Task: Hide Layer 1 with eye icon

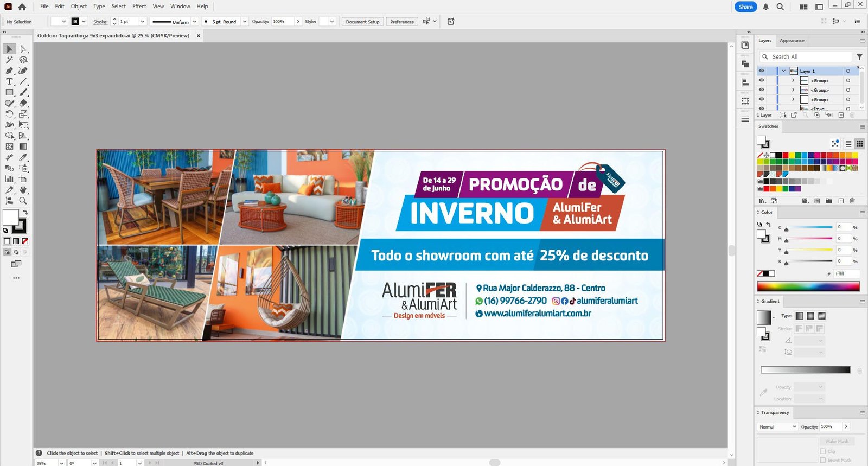Action: click(762, 71)
